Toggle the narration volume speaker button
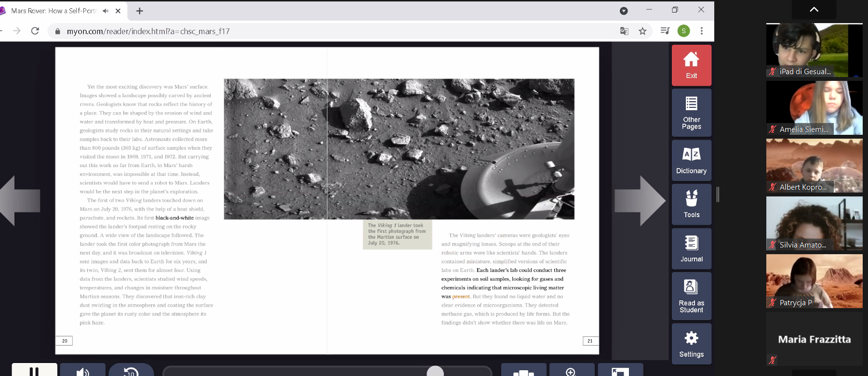The image size is (868, 376). coord(83,371)
